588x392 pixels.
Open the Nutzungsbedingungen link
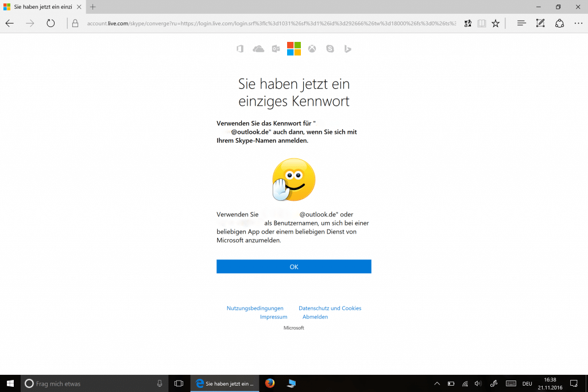pos(255,308)
